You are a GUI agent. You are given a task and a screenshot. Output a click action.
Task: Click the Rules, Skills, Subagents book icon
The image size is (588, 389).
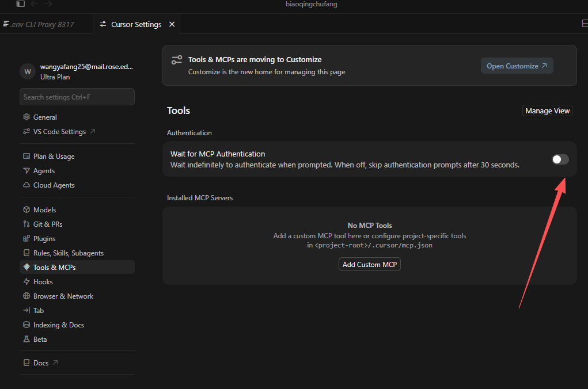click(x=26, y=253)
